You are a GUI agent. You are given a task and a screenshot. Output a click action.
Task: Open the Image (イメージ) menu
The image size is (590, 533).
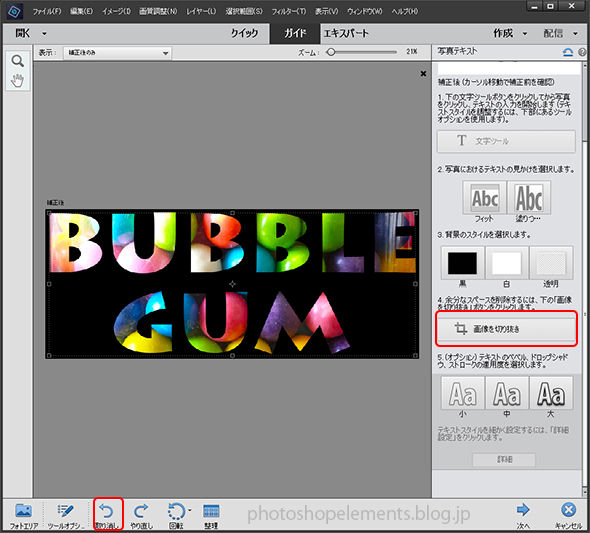(x=116, y=11)
